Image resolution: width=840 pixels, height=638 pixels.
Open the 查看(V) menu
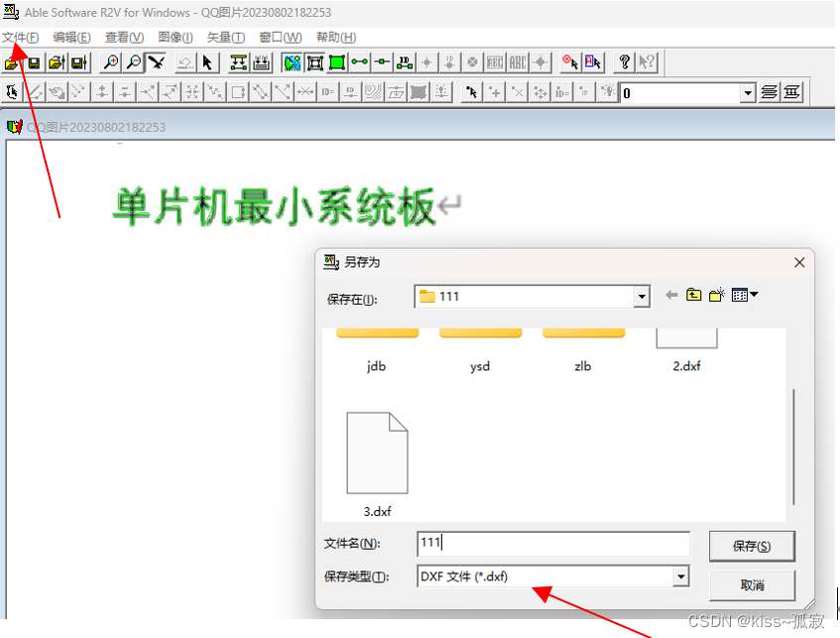[124, 37]
